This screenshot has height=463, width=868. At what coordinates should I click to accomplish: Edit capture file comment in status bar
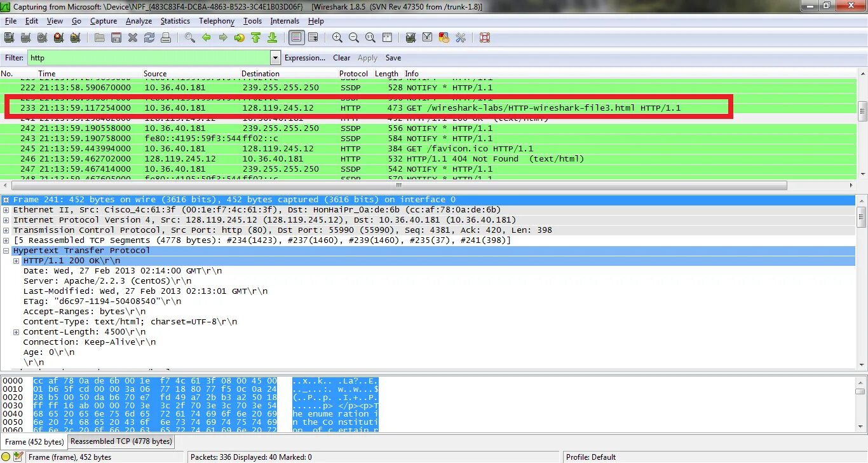click(x=18, y=457)
